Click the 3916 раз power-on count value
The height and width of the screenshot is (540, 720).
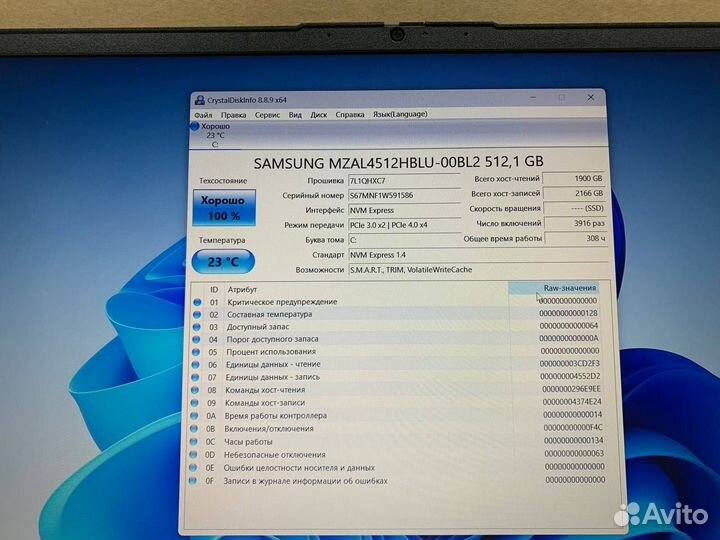point(575,223)
